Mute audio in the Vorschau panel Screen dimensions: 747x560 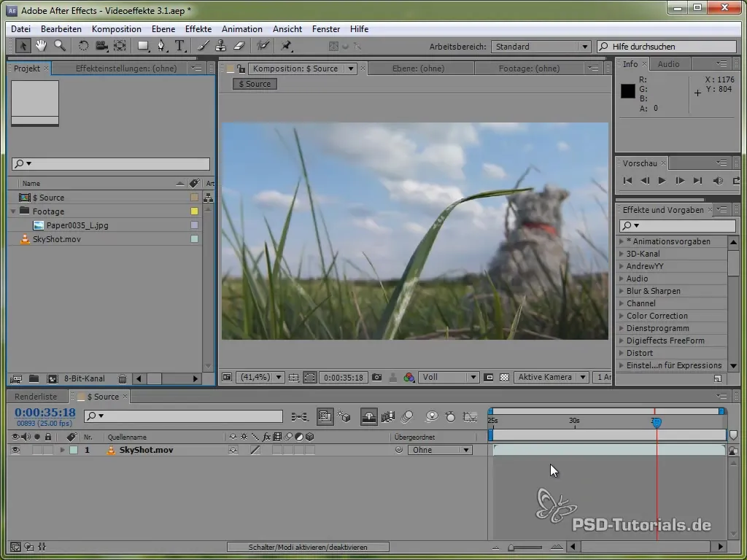click(x=718, y=181)
